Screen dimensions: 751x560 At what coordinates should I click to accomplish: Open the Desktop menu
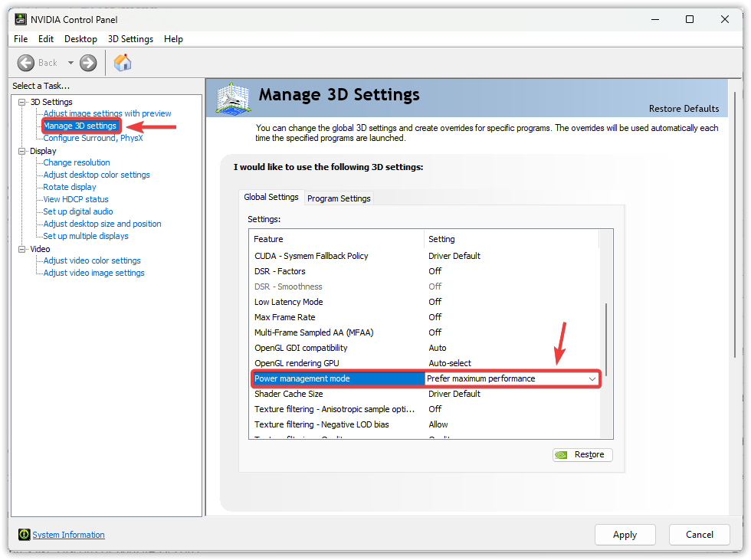pos(80,39)
